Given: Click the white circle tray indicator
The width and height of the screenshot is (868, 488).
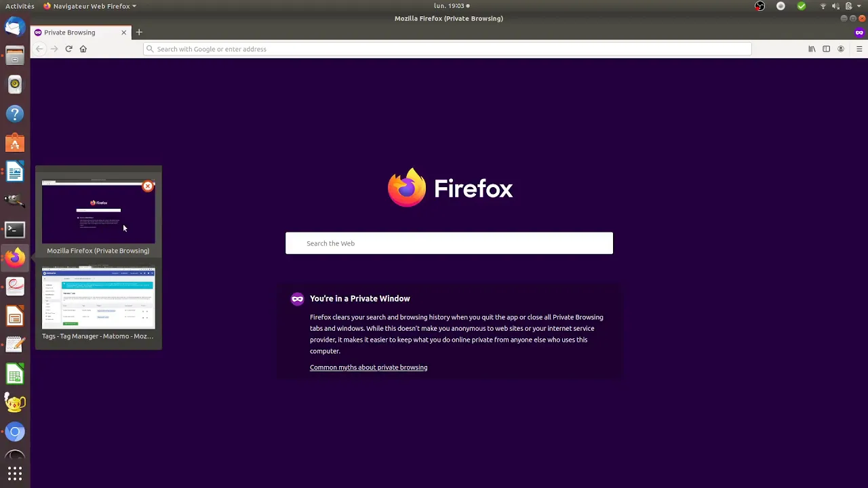Looking at the screenshot, I should (781, 6).
